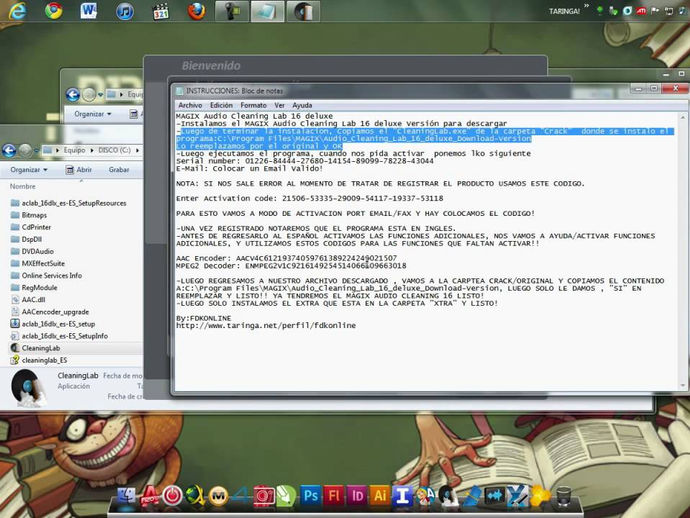Viewport: 690px width, 518px height.
Task: Click the Equipo breadcrumb in Explorer
Action: (x=74, y=151)
